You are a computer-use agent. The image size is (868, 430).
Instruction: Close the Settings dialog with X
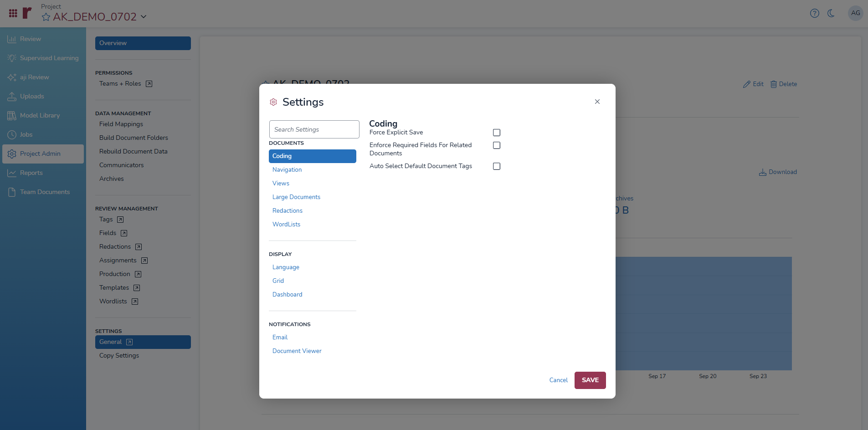click(x=597, y=102)
